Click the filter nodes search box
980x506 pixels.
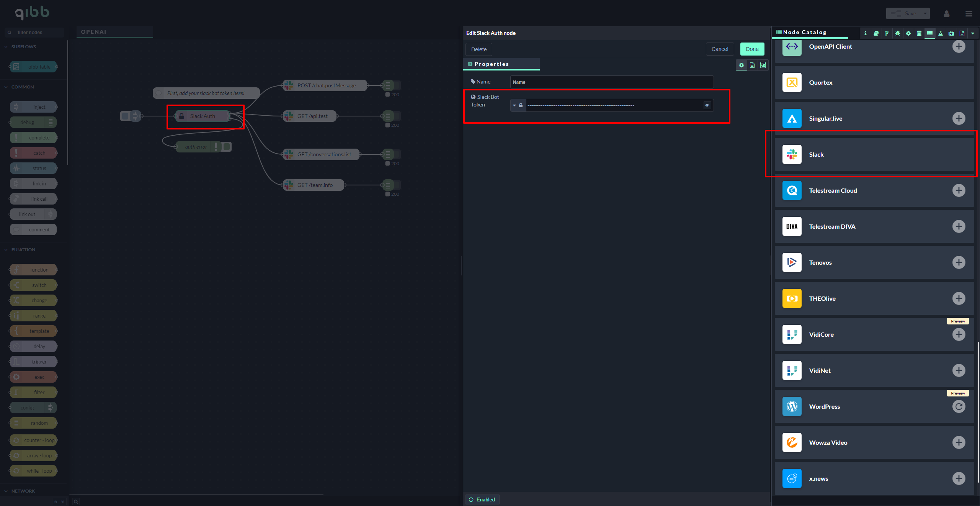coord(34,33)
